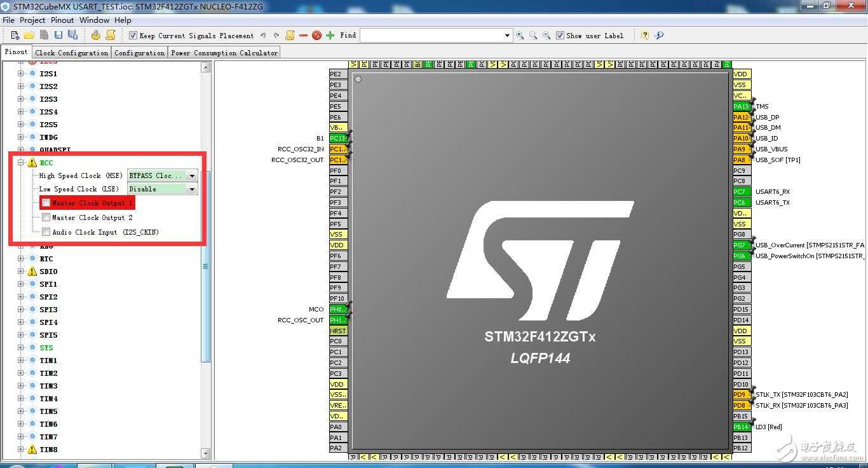Click the SDIO warning triangle icon
Viewport: 868px width, 468px height.
(32, 272)
